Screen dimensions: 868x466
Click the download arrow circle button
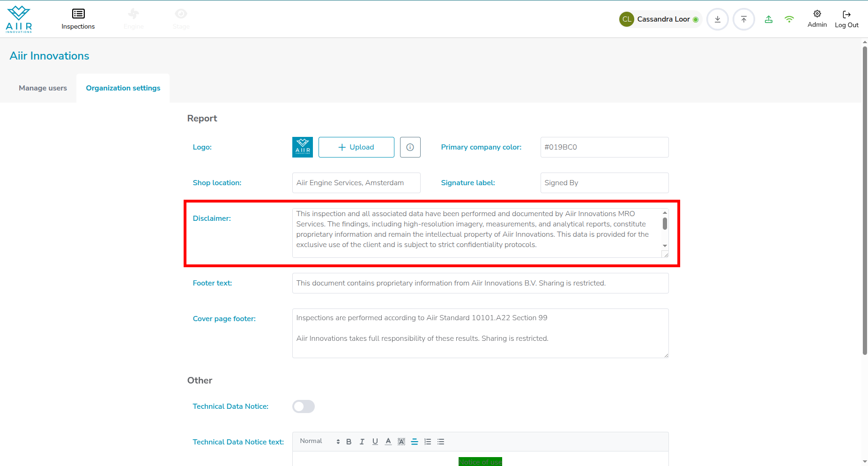(x=718, y=19)
